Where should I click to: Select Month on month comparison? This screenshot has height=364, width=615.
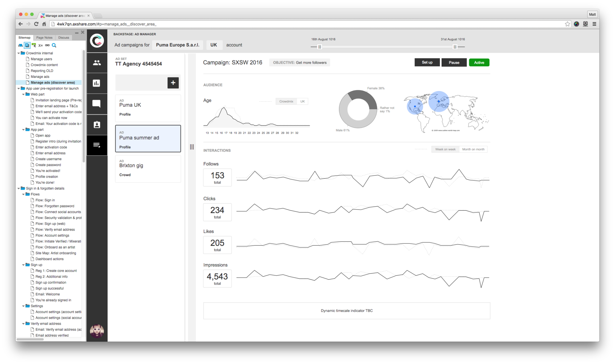pos(473,149)
